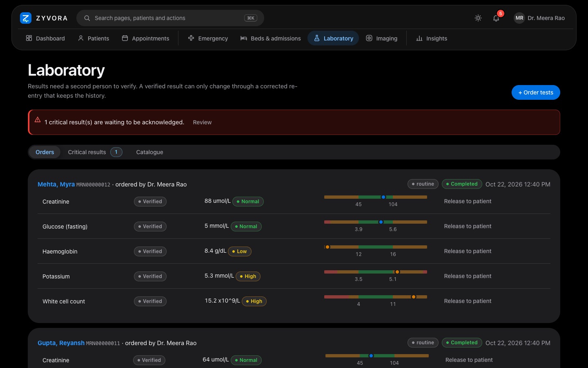Navigate to Emergency

[208, 38]
